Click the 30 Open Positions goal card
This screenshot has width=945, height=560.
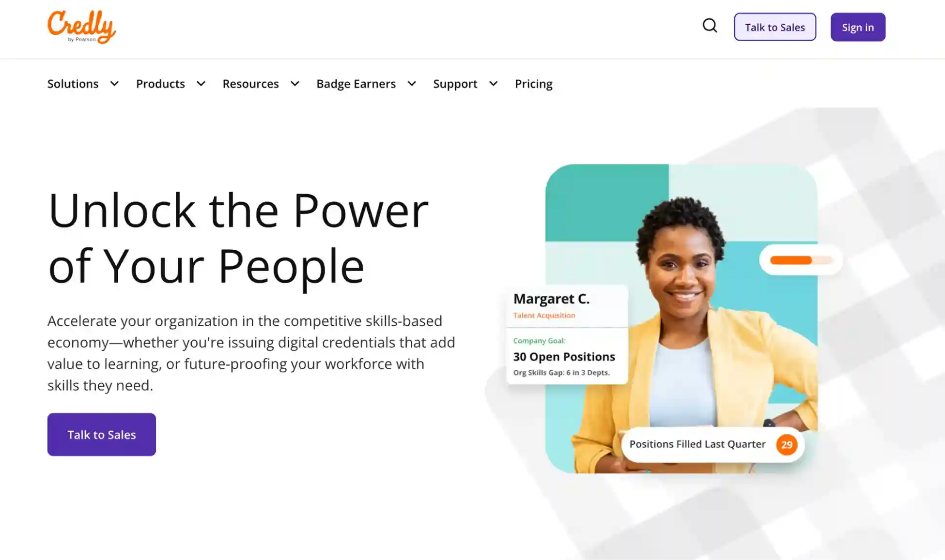[567, 356]
